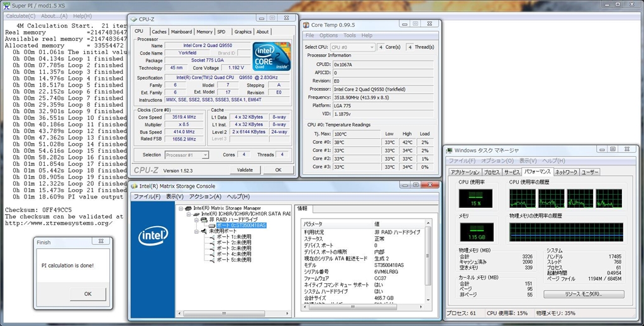Click the Super PI title bar icon
Screen dimensions: 644x326
pos(6,5)
